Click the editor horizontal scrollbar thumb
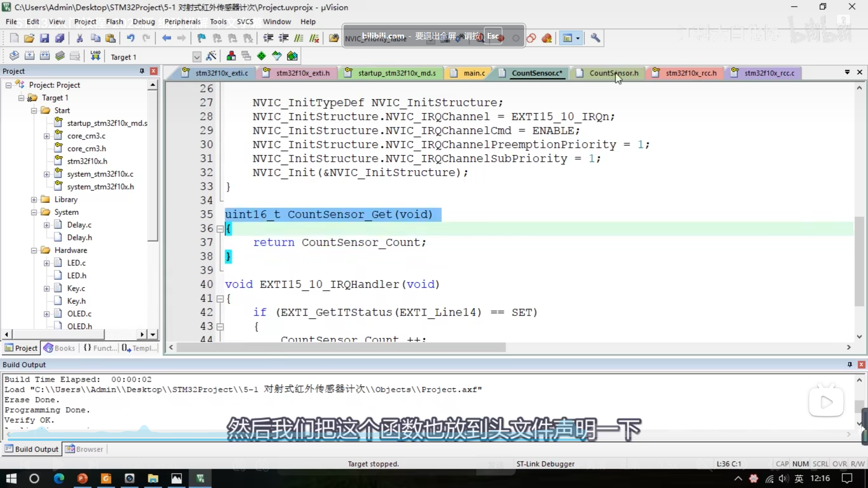 341,347
